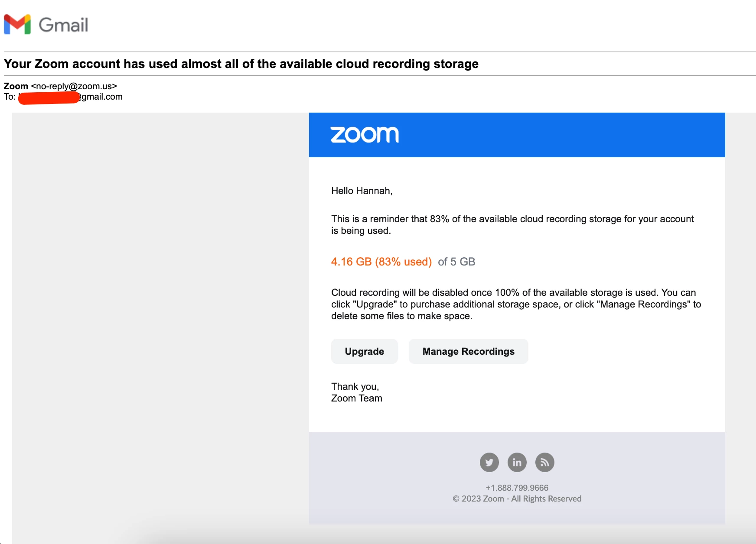This screenshot has height=544, width=756.
Task: Click the Gmail M logo icon
Action: point(17,24)
